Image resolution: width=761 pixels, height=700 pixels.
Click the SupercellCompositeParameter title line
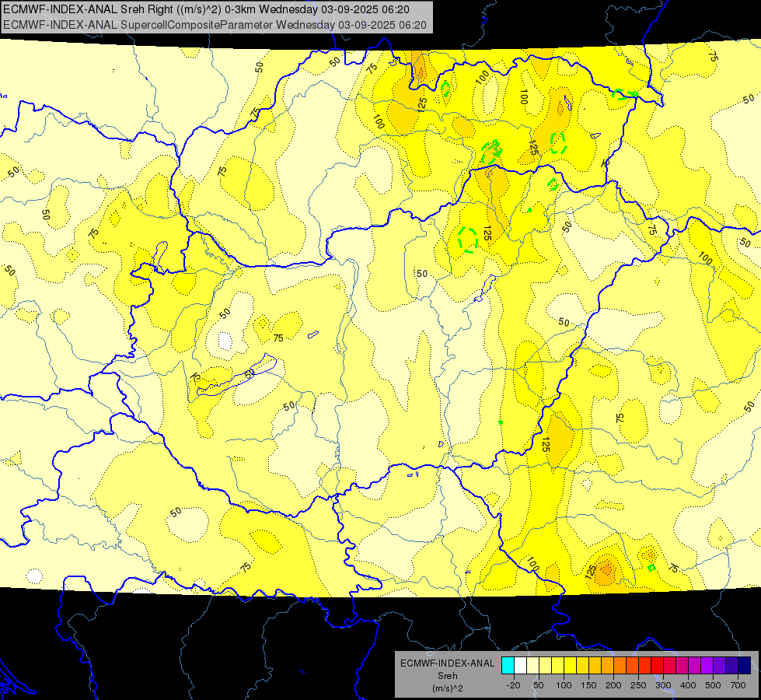(x=215, y=25)
